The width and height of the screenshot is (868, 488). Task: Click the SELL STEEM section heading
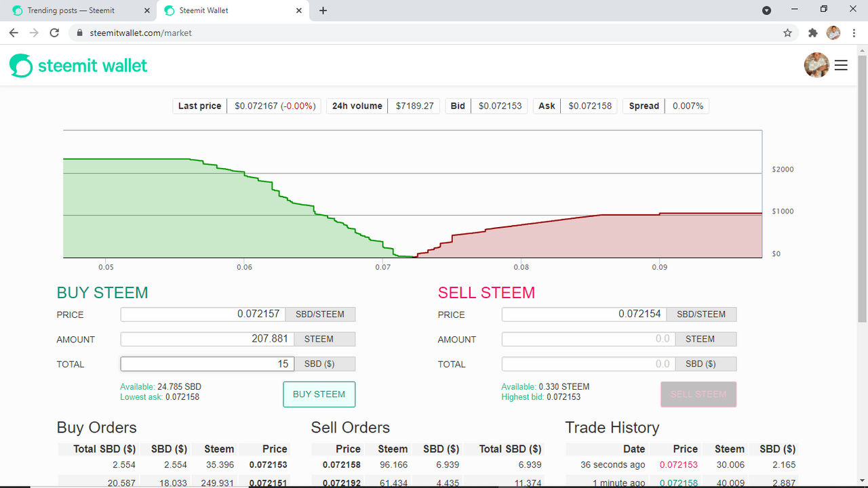coord(486,293)
